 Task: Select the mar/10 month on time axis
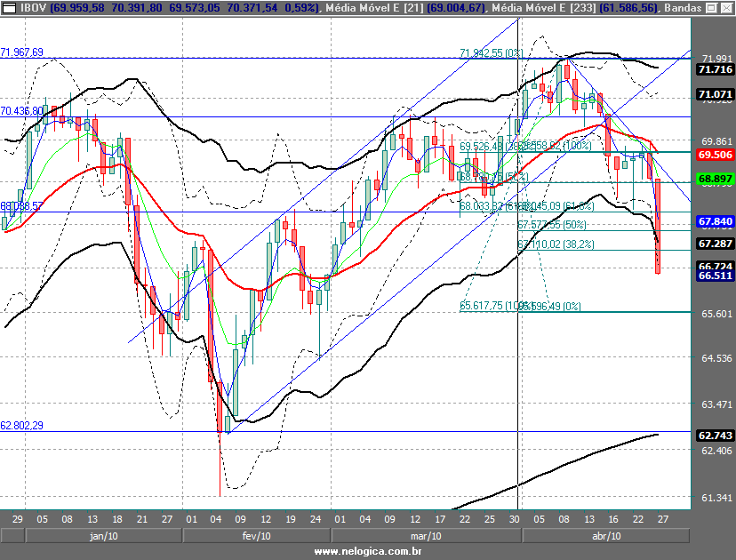click(426, 536)
